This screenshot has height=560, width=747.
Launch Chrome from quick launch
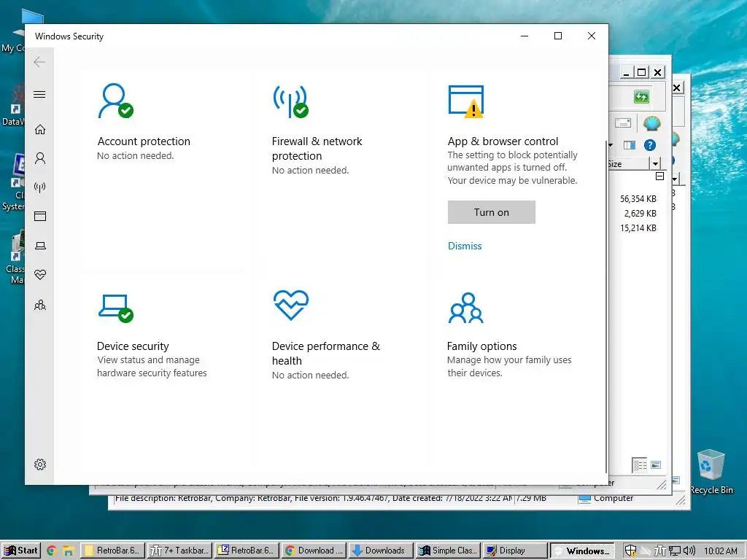tap(52, 551)
